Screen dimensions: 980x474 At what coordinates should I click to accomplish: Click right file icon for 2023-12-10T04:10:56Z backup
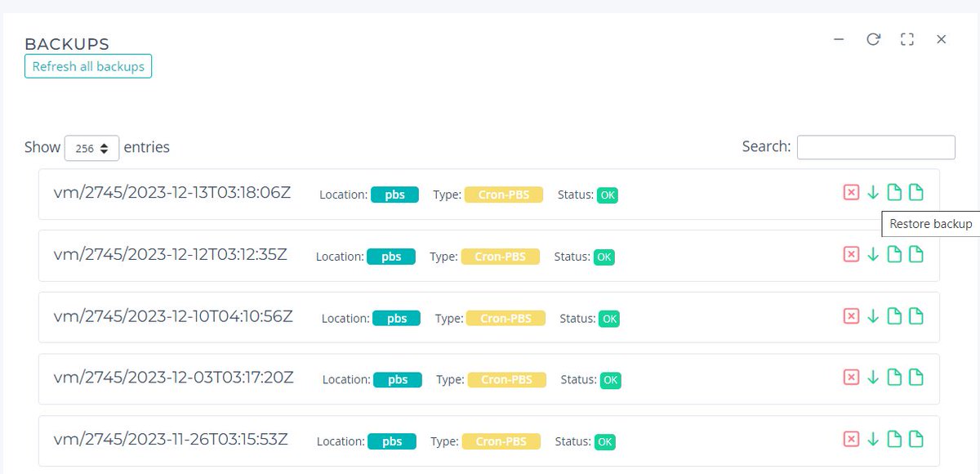[916, 316]
